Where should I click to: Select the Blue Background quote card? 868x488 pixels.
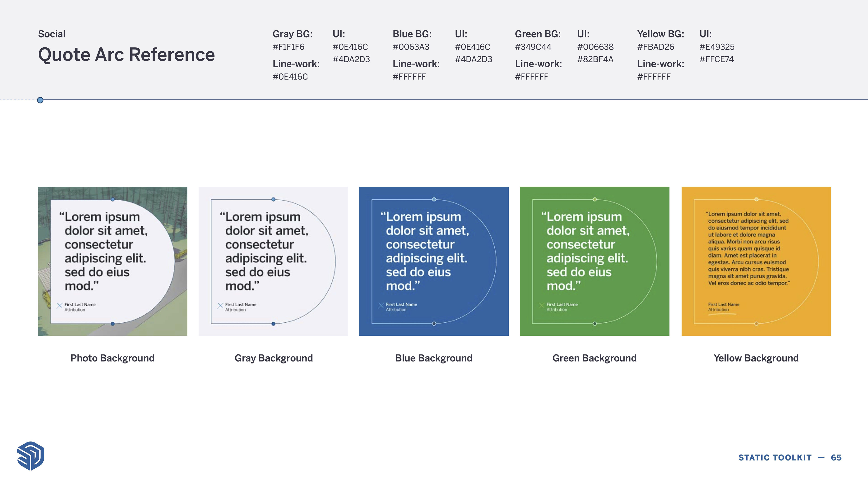click(x=434, y=261)
